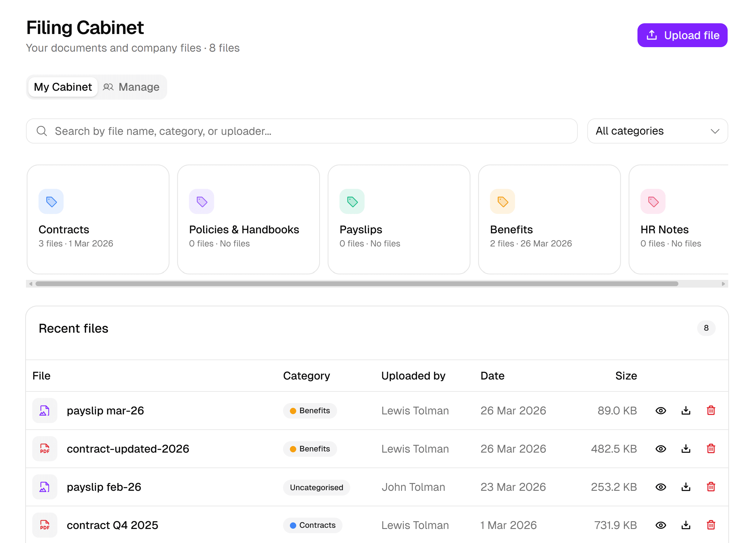Screen dimensions: 756x543
Task: Click the image file icon for payslip mar-26
Action: pos(45,411)
